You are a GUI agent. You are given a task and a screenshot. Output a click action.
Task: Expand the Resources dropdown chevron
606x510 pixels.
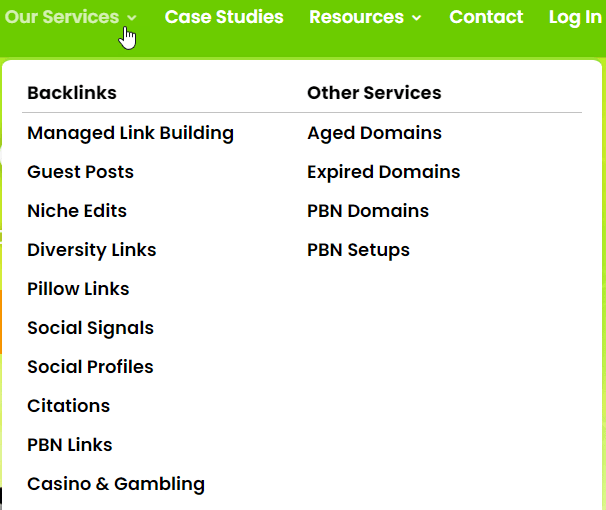click(416, 18)
